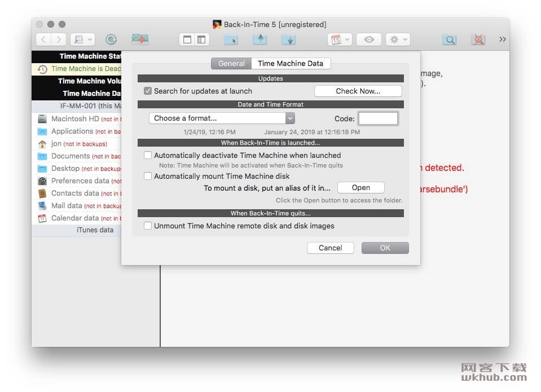Click the eye Quick Look toolbar button
This screenshot has width=541, height=392.
(x=369, y=39)
